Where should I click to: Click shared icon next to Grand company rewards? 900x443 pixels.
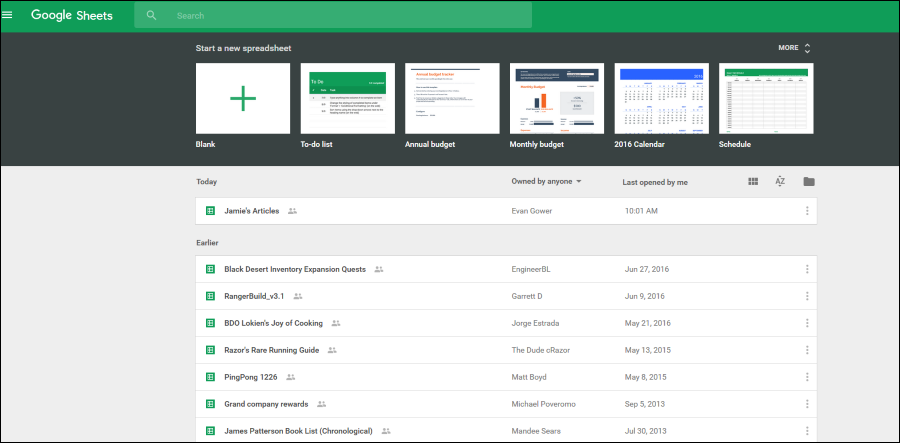tap(321, 404)
